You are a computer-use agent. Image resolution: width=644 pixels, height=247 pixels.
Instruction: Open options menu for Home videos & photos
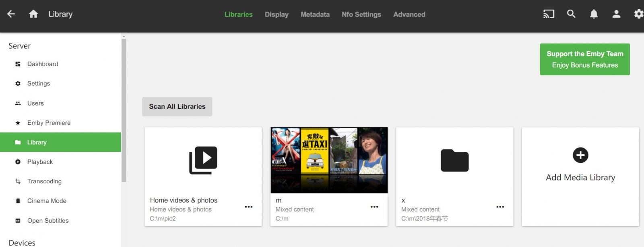pos(249,207)
